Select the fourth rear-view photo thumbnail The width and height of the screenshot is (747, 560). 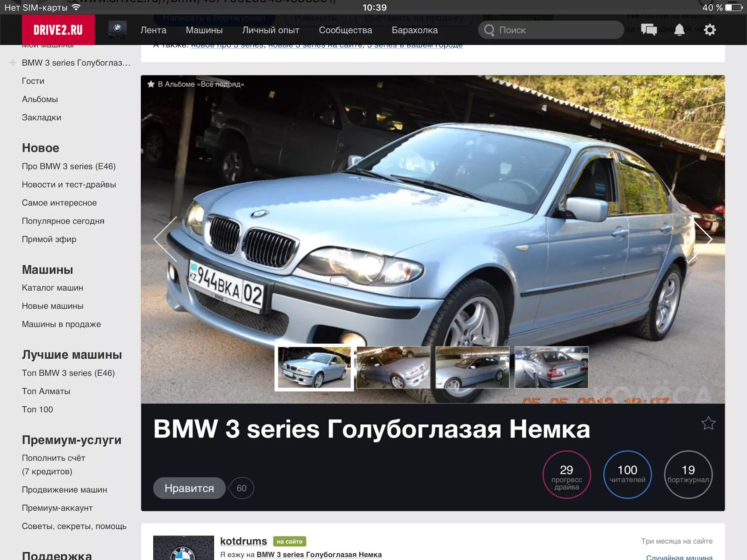click(x=551, y=367)
